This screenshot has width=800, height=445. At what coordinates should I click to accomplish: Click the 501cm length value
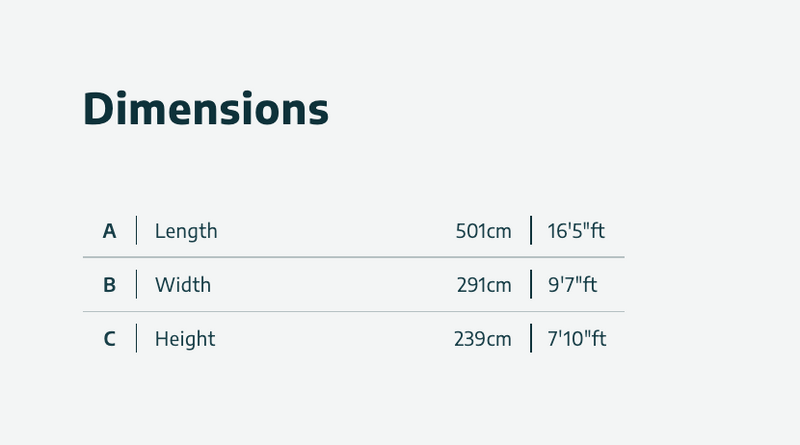coord(483,231)
